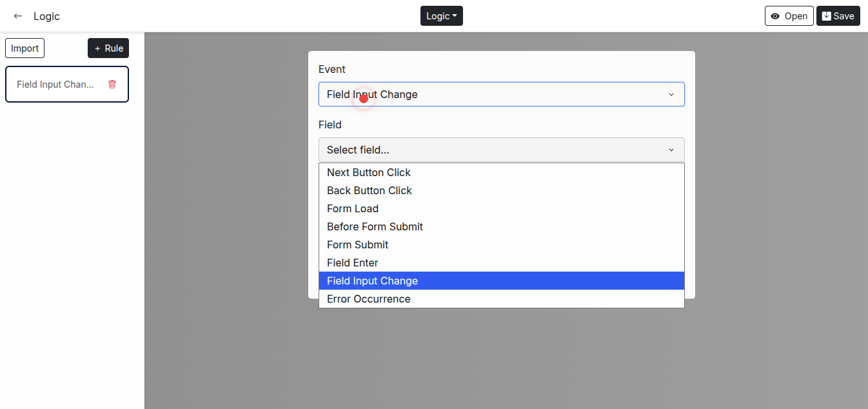Viewport: 868px width, 409px height.
Task: Choose Form Submit from the list
Action: [x=357, y=244]
